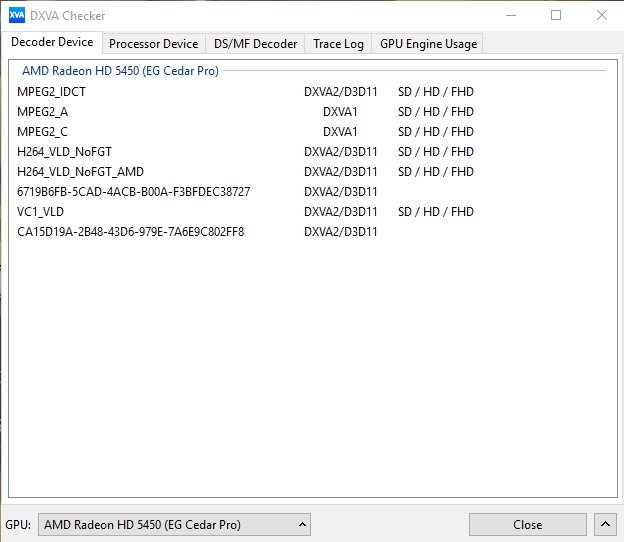
Task: Select the CA15D19A GUID decoder entry
Action: [130, 232]
